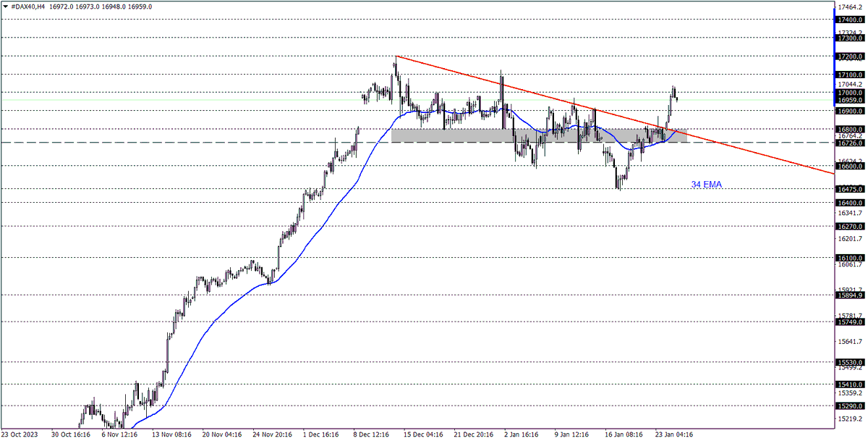The width and height of the screenshot is (868, 441).
Task: Click the 15894.9 price level label
Action: pyautogui.click(x=849, y=295)
